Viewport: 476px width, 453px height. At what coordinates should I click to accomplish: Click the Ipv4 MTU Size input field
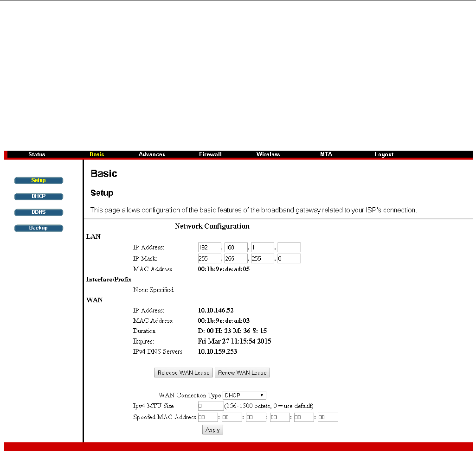[211, 406]
